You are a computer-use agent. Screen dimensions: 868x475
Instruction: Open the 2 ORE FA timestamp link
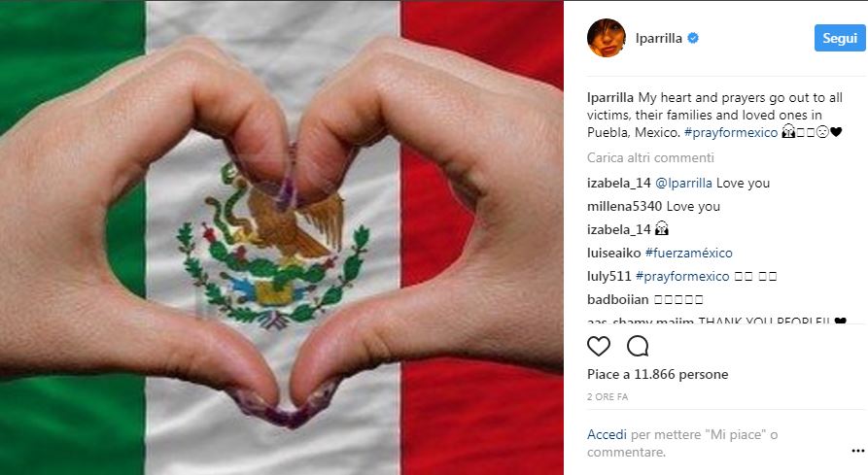tap(608, 396)
